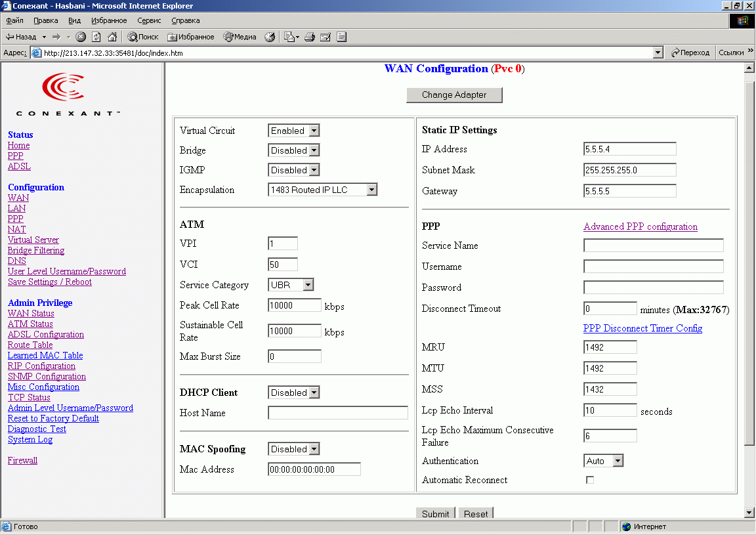Image resolution: width=756 pixels, height=535 pixels.
Task: Click the page icon in address bar
Action: click(x=36, y=53)
